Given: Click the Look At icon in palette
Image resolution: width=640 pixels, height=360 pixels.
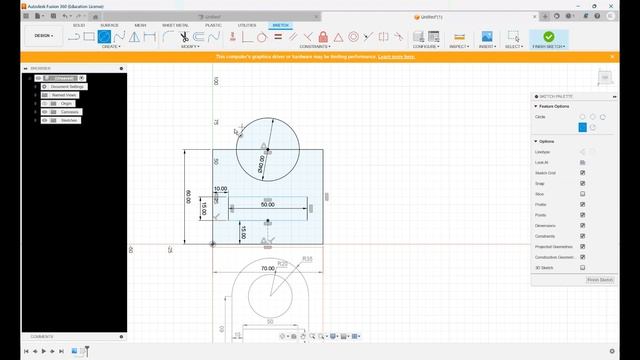Looking at the screenshot, I should pyautogui.click(x=582, y=162).
